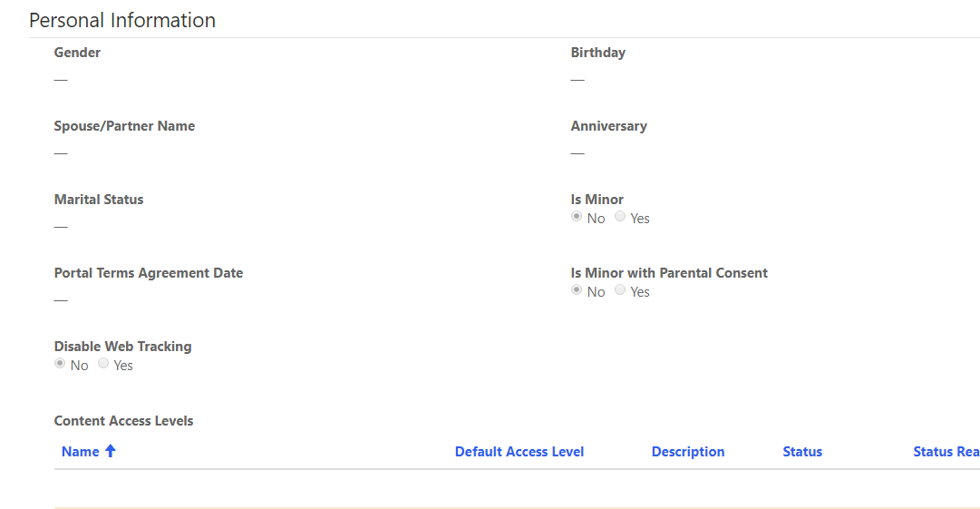This screenshot has height=509, width=980.
Task: Click the Description column header
Action: 687,452
